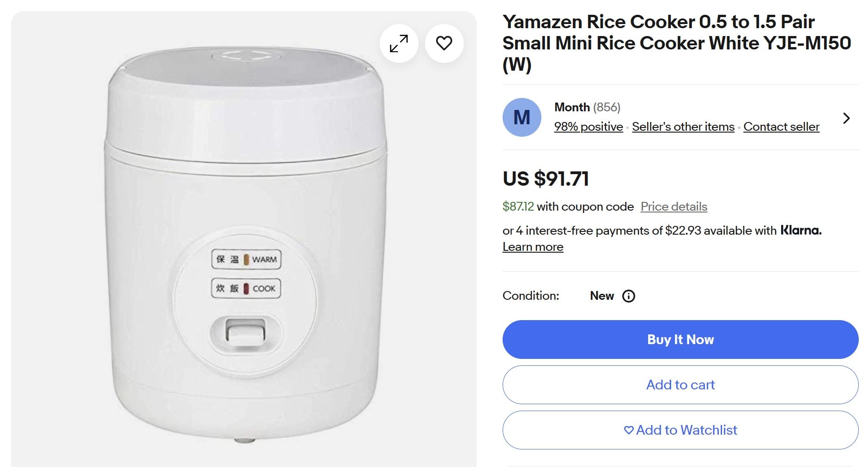Open Price details
Screen dimensions: 868x467
pos(674,206)
